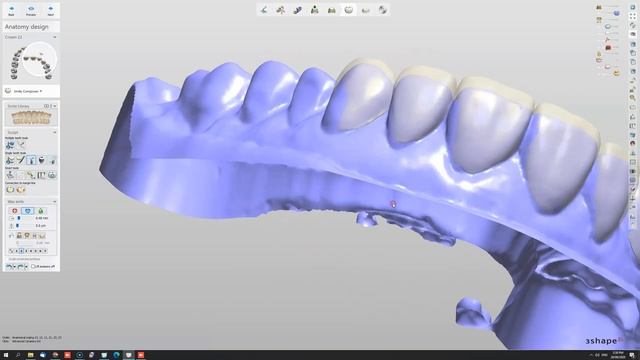Click the red-brown round icon on right toolbar
The image size is (640, 360).
point(633,143)
